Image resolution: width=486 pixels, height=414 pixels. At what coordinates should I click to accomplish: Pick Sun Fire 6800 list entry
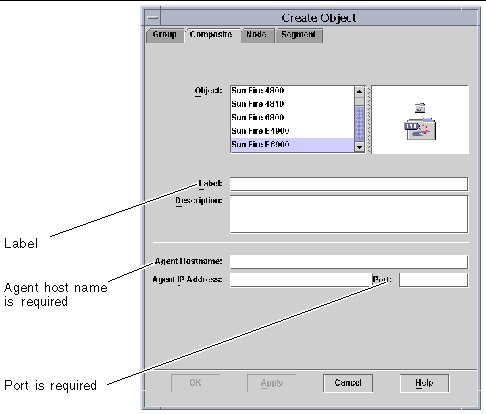coord(292,118)
